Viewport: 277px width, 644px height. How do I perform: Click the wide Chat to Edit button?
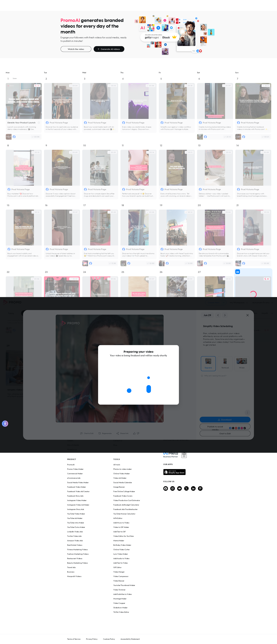[225, 434]
